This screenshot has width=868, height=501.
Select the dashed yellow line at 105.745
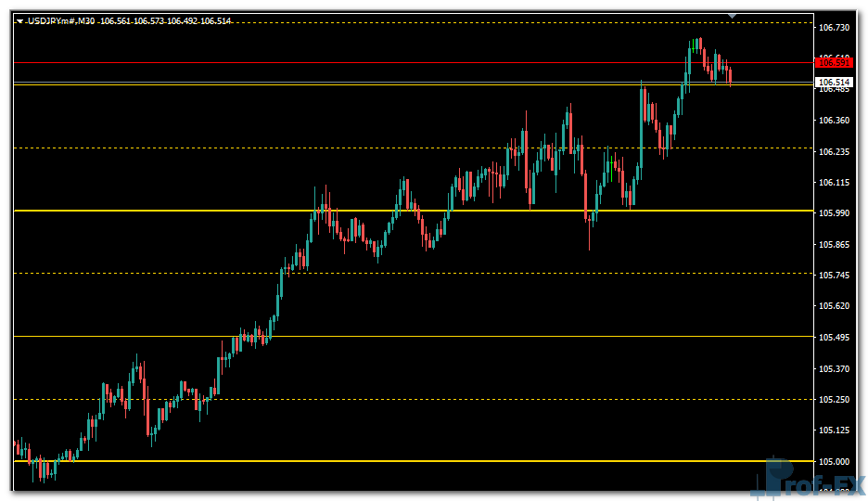[x=556, y=273]
